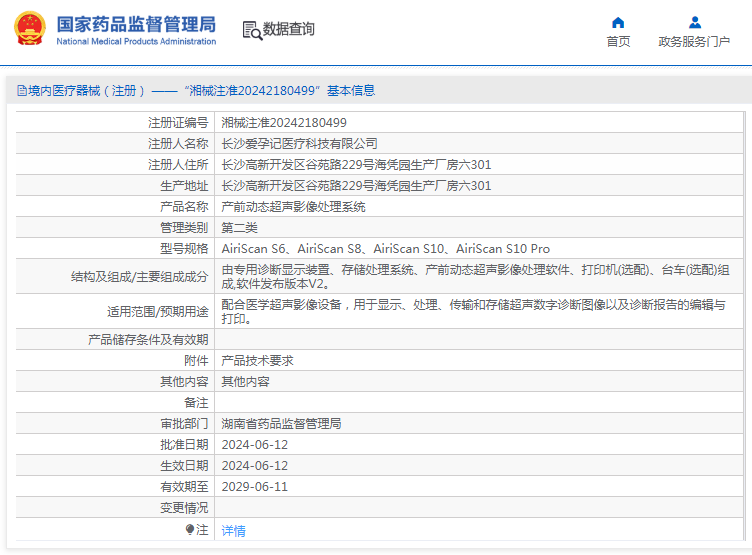Open the 政务服务门户 text link
Screen dimensions: 752x555
coord(694,42)
